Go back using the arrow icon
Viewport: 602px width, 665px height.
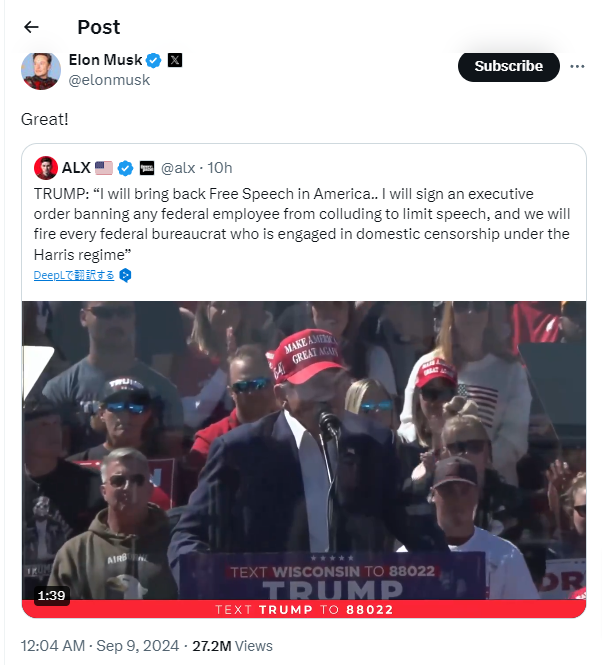(31, 27)
